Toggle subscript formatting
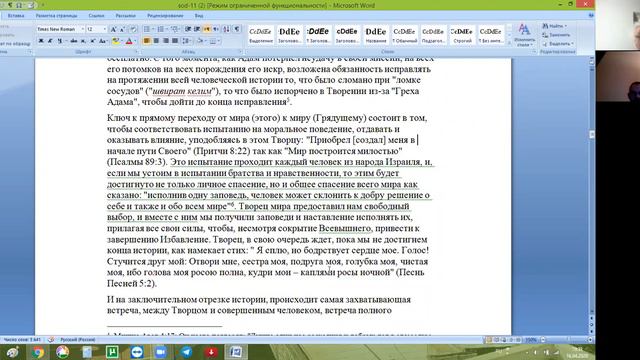Screen dimensions: 640x360 83,41
